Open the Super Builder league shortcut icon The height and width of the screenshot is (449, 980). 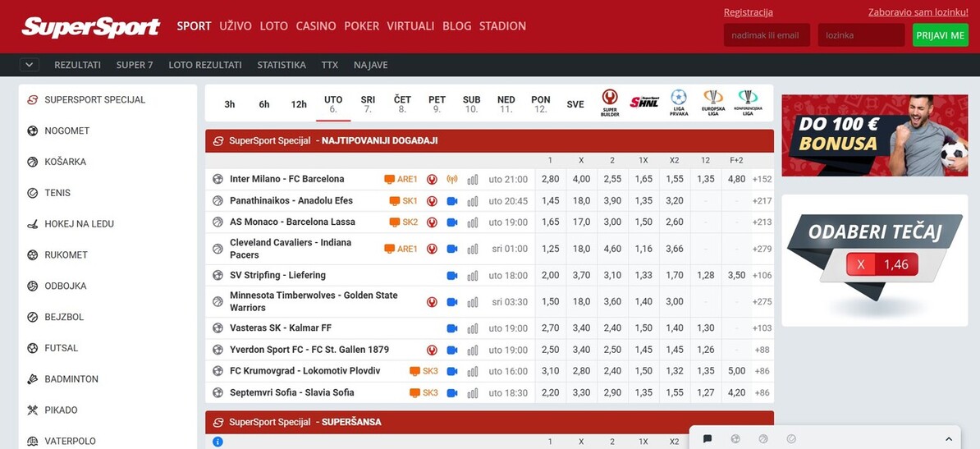[610, 103]
